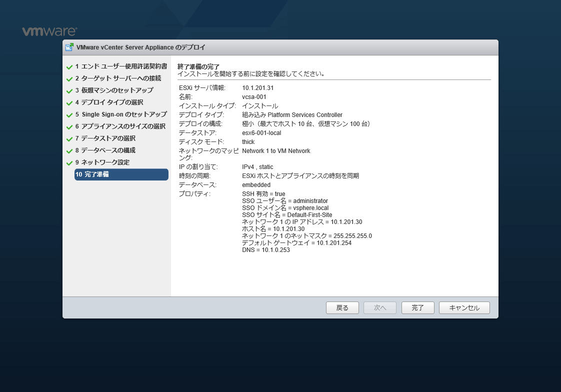Go to step 3 仮想マシンのセットアップ
This screenshot has width=561, height=392.
pyautogui.click(x=114, y=90)
